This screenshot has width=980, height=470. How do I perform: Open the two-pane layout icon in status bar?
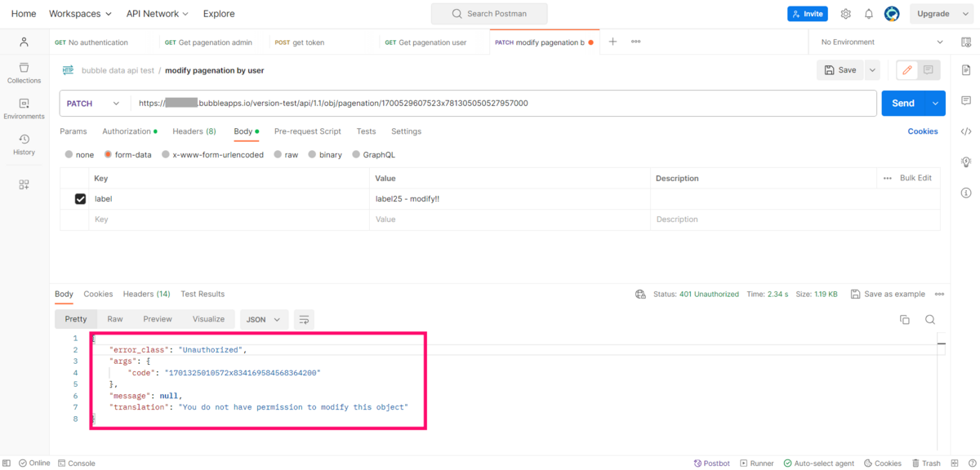pyautogui.click(x=955, y=463)
